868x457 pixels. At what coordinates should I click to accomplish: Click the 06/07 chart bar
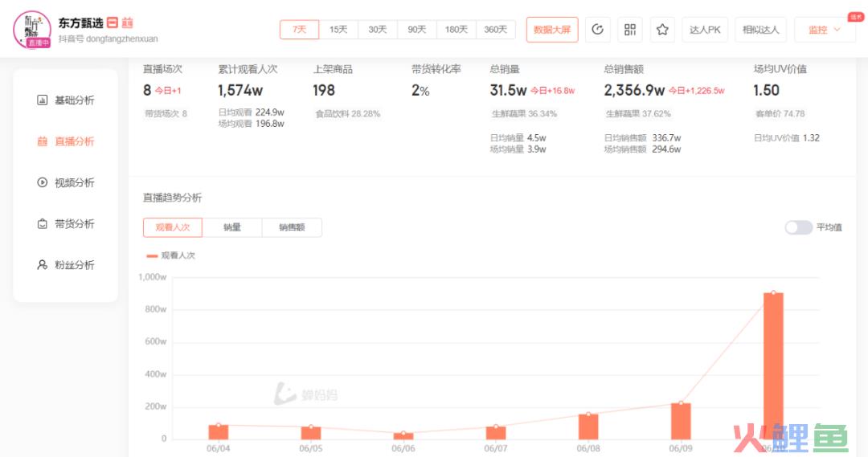pyautogui.click(x=495, y=433)
